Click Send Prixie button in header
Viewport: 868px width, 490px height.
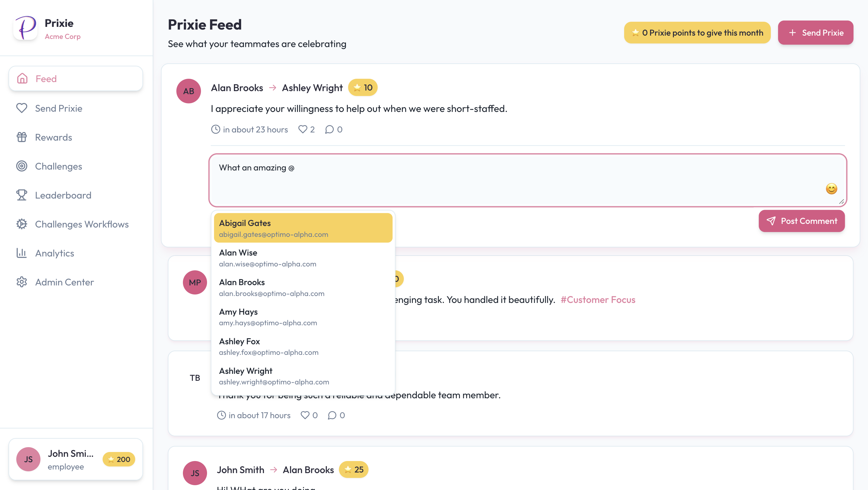tap(815, 33)
